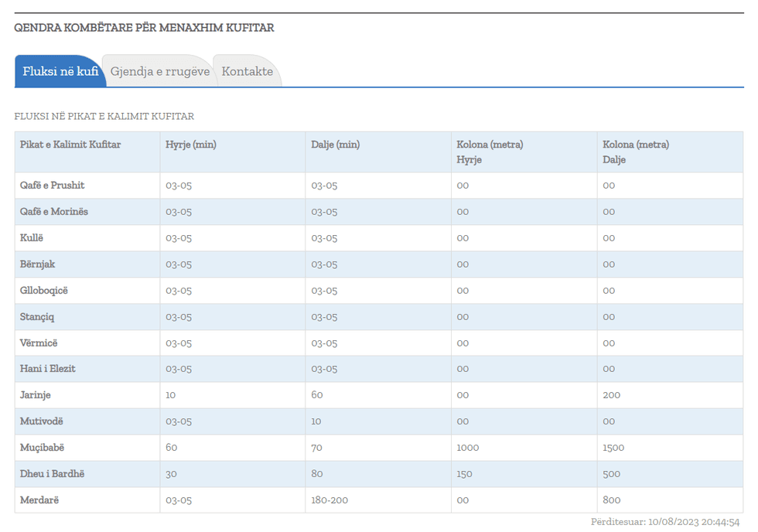Viewport: 758px width, 532px height.
Task: Select Merdarë exit time 180-200 cell
Action: tap(330, 500)
